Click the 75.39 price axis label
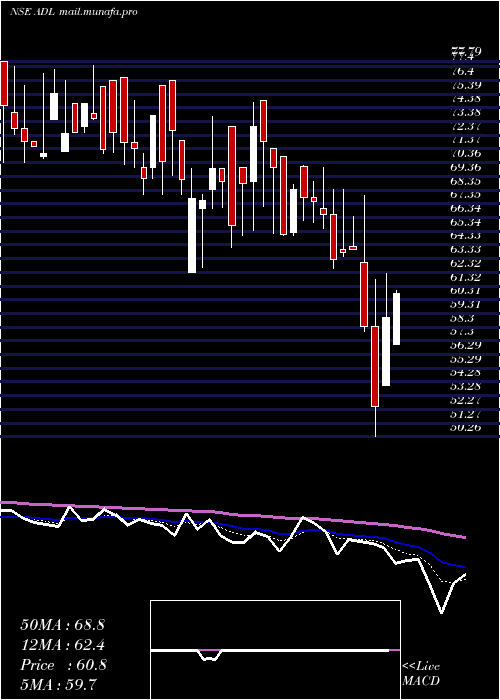 click(x=465, y=85)
